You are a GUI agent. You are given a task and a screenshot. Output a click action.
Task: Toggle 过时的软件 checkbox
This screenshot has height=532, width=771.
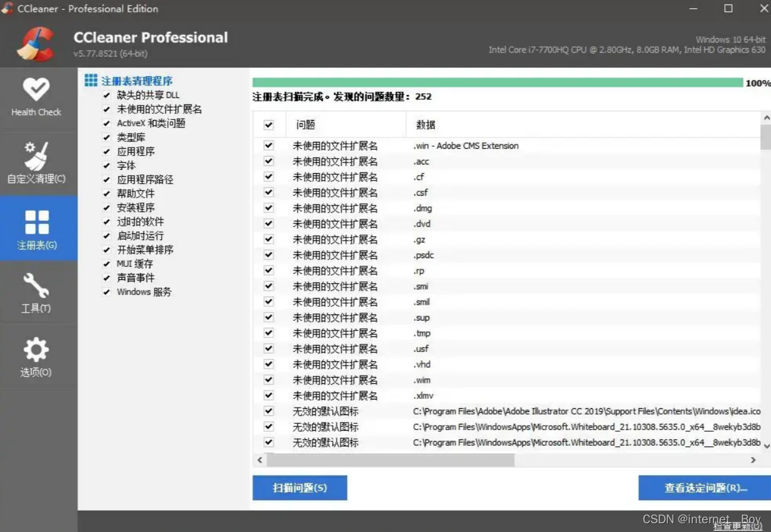107,222
